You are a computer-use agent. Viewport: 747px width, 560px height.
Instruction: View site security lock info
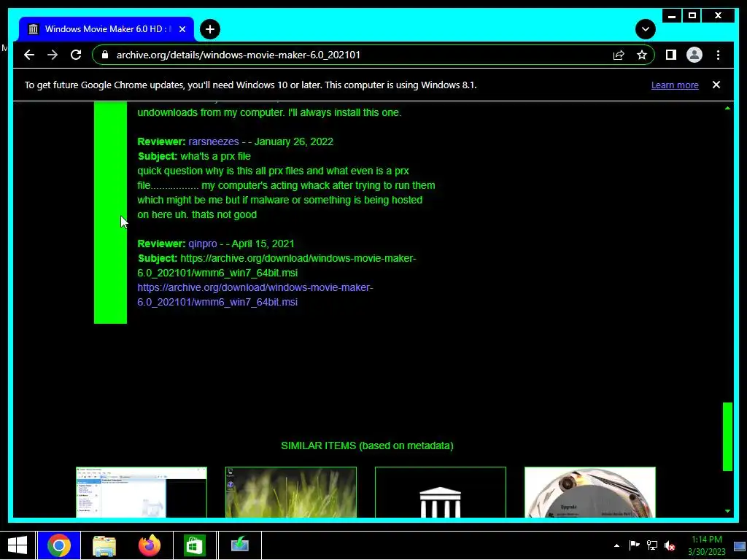[x=105, y=55]
